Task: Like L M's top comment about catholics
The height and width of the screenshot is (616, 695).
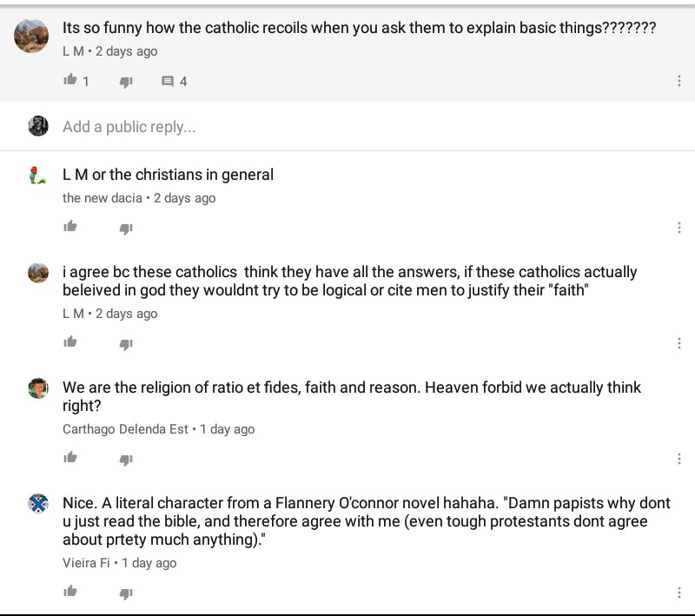Action: tap(70, 80)
